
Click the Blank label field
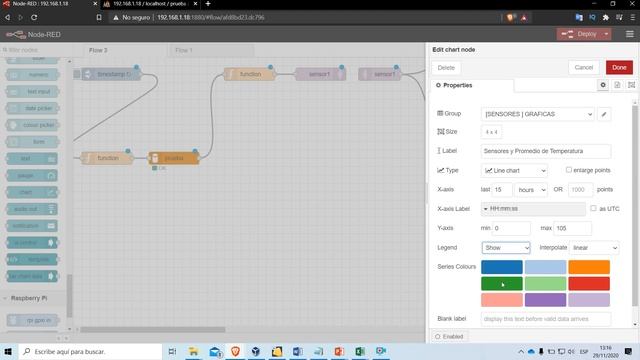click(x=546, y=319)
